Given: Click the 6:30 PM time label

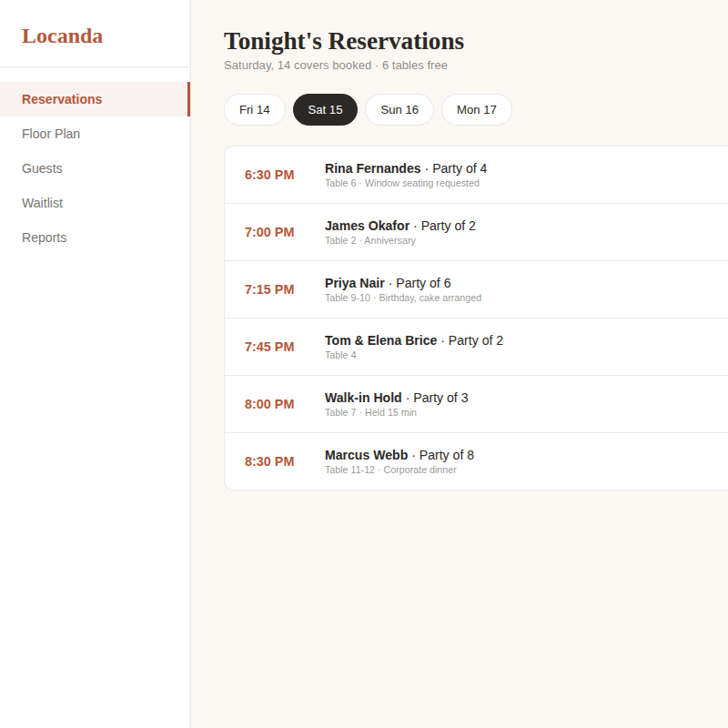Looking at the screenshot, I should (269, 175).
